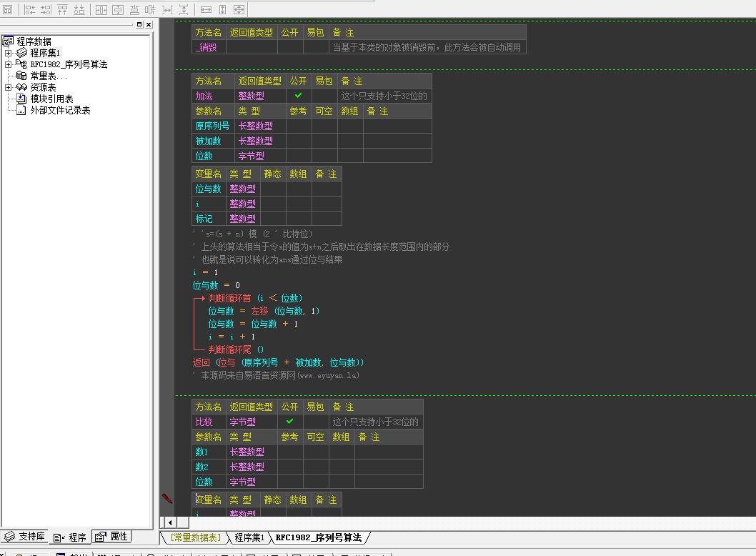Close the left side panel
The height and width of the screenshot is (556, 756).
(149, 24)
